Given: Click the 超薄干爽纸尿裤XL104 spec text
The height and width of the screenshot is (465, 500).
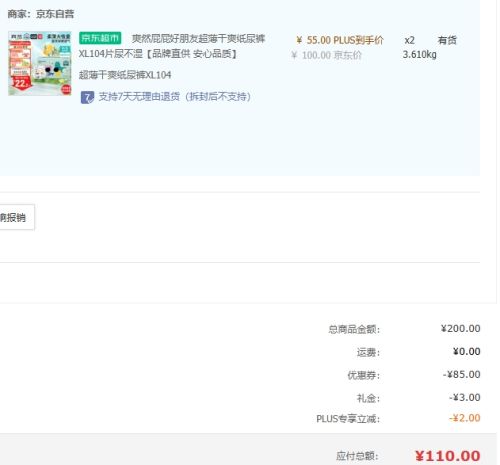Looking at the screenshot, I should (125, 75).
